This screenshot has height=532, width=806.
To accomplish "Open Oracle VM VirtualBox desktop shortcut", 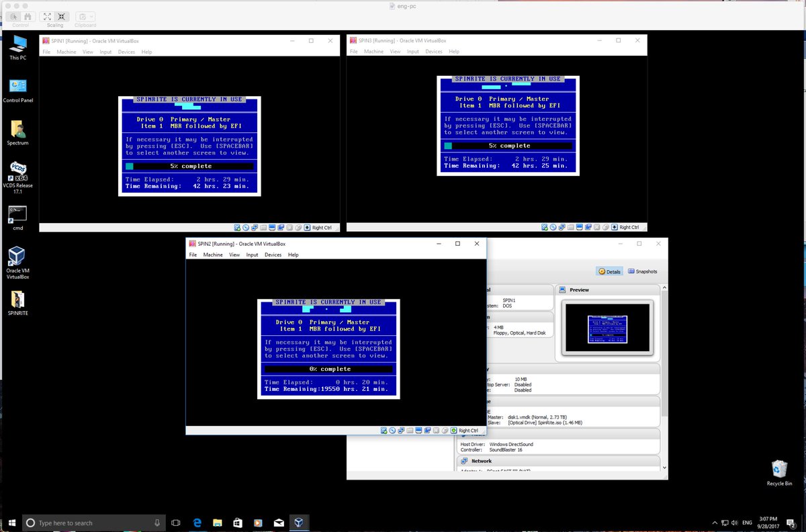I will [x=17, y=263].
